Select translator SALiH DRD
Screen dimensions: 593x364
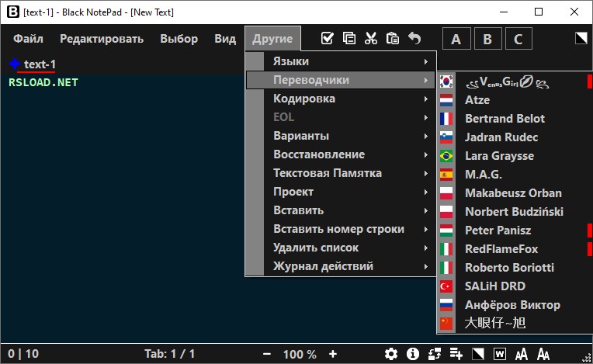(515, 286)
